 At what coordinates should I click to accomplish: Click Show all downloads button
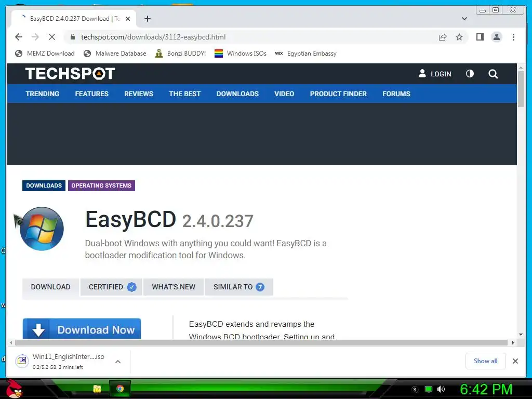coord(486,361)
